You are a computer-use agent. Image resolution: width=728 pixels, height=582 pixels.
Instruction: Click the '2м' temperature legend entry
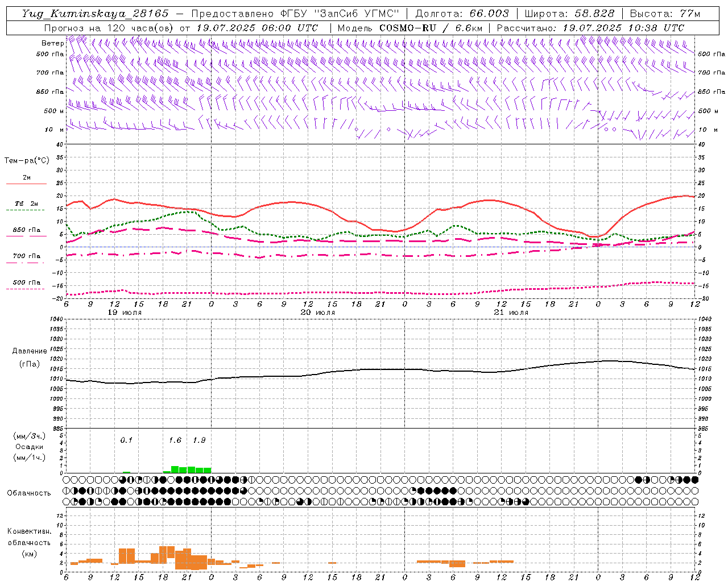[27, 177]
